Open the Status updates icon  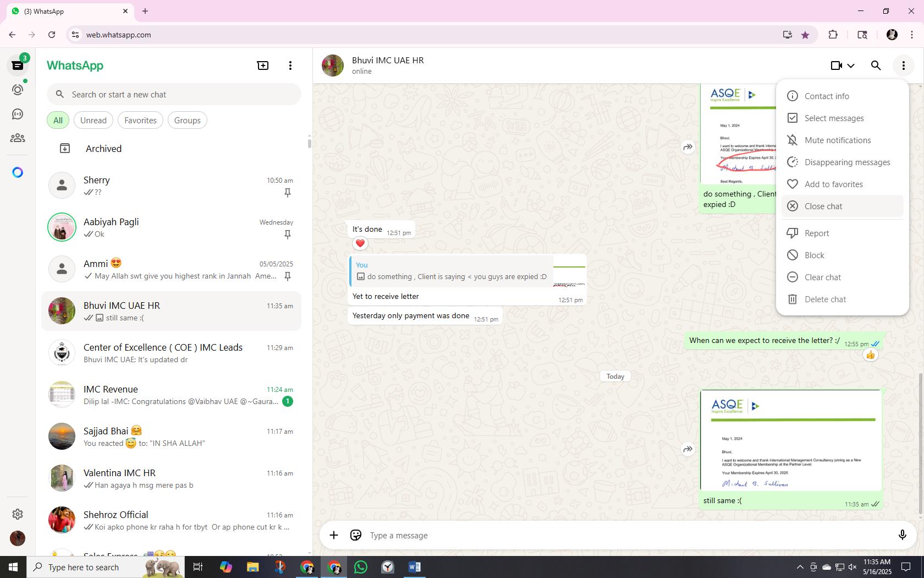point(18,90)
